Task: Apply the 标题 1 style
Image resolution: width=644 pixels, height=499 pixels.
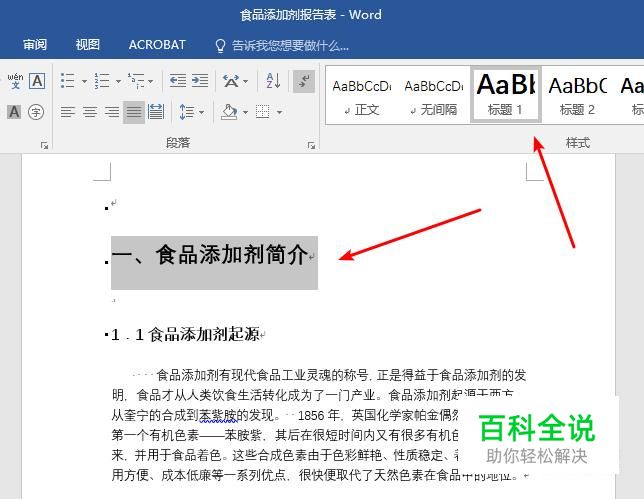Action: pyautogui.click(x=506, y=94)
